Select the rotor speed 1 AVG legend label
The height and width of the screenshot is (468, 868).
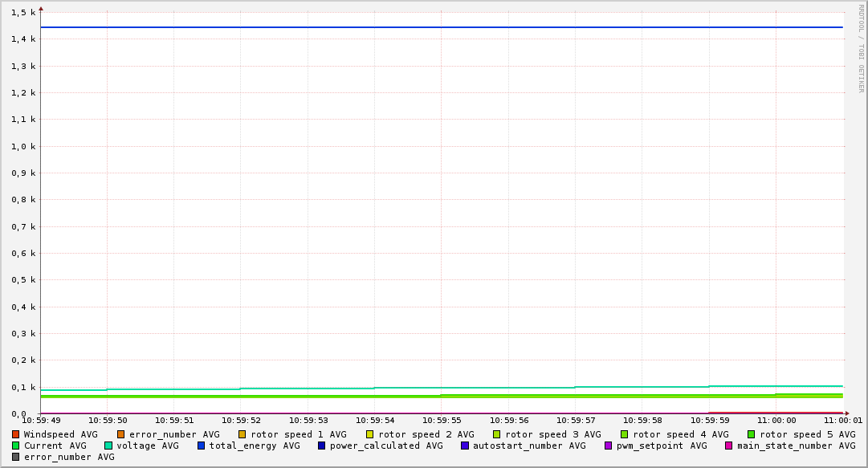(299, 434)
